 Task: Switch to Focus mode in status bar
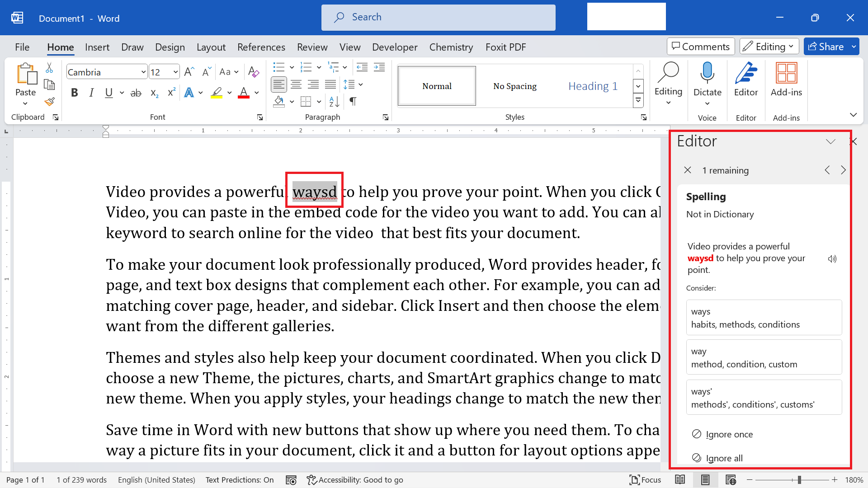[645, 480]
